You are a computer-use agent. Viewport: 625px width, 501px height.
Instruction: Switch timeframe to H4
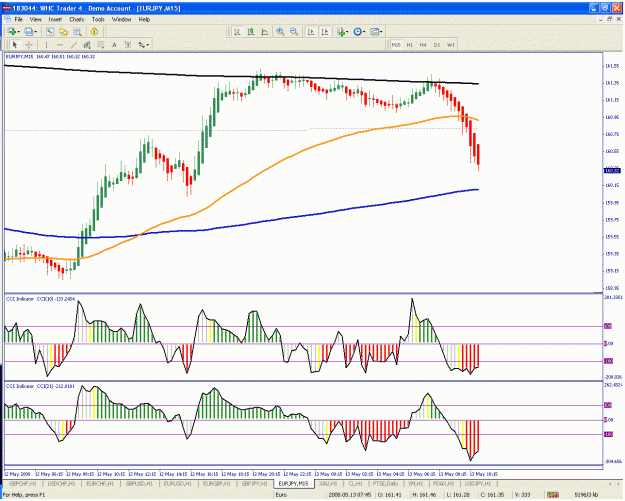tap(423, 45)
